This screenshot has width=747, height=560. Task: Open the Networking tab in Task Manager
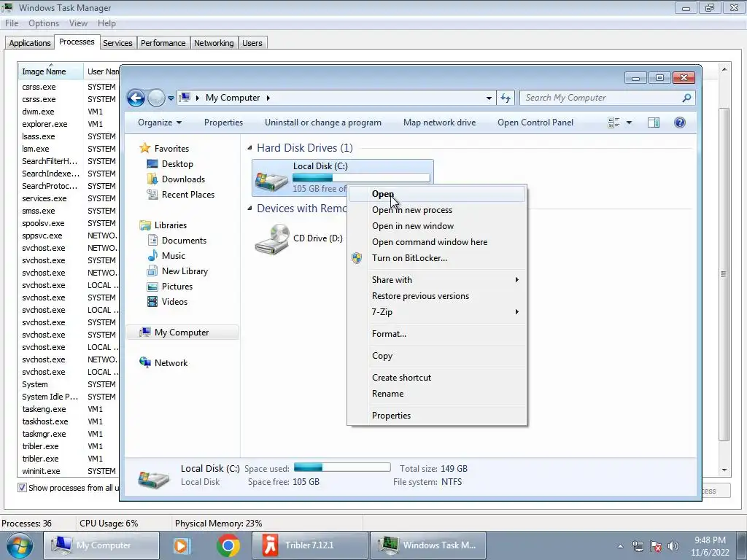click(x=214, y=43)
